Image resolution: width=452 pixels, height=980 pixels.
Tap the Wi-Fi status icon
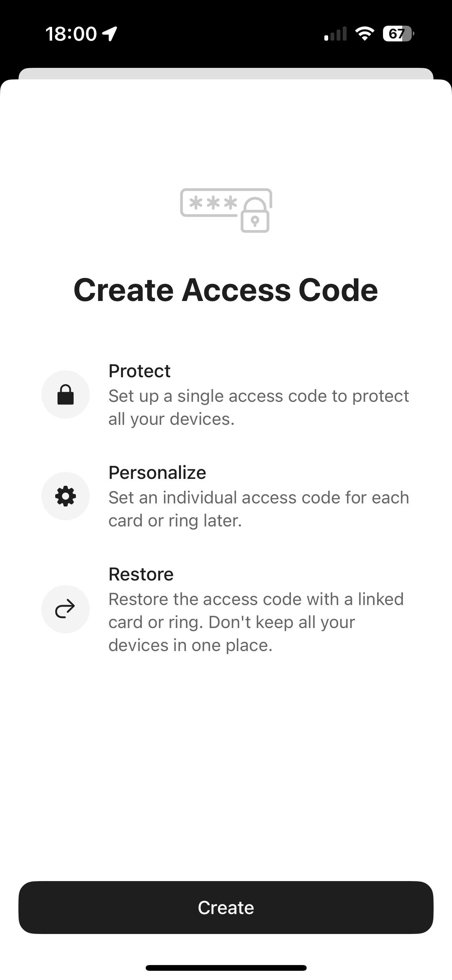[x=365, y=34]
